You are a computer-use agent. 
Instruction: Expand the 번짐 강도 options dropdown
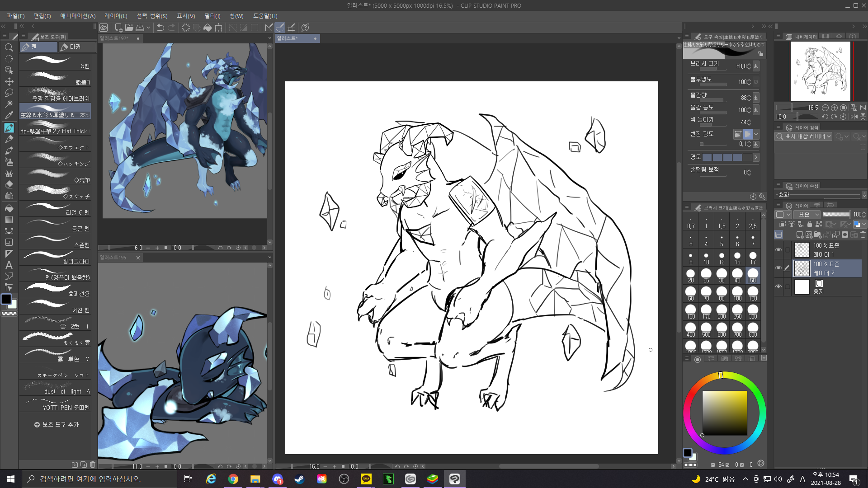tap(756, 134)
